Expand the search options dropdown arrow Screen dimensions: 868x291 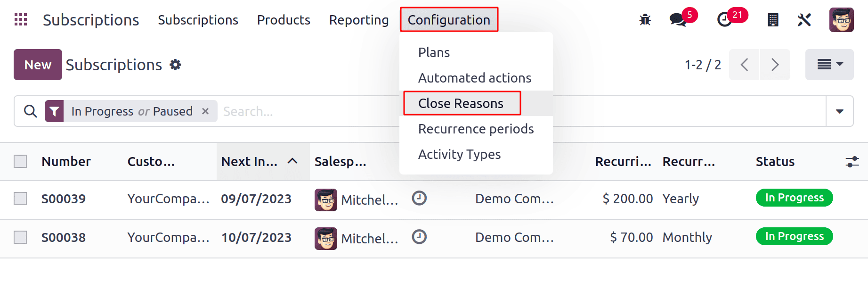point(839,111)
